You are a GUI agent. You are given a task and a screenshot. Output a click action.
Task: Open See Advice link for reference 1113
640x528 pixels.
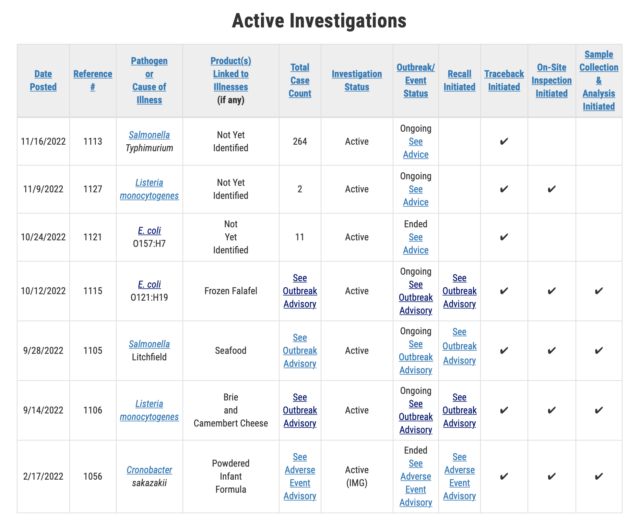coord(416,148)
